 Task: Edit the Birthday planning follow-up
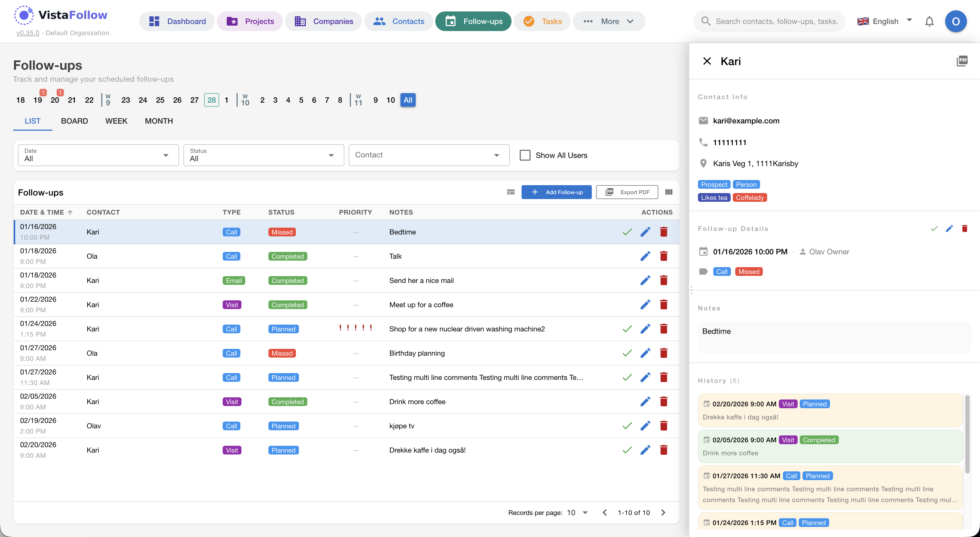point(645,353)
